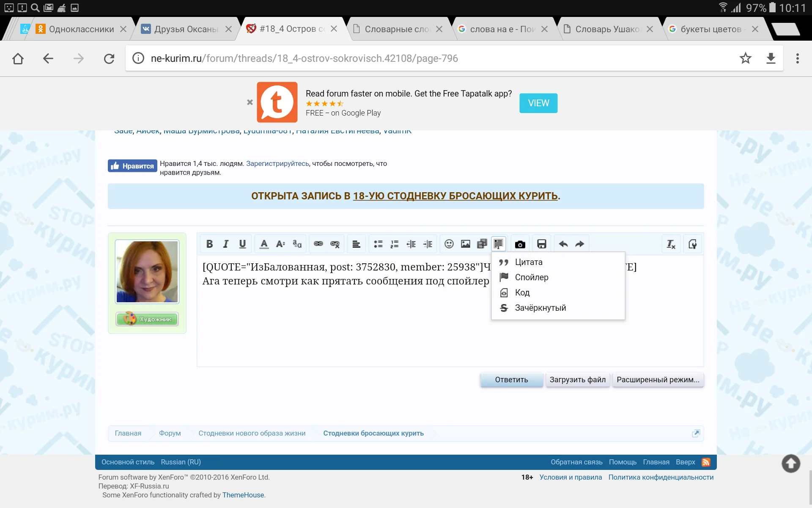Insert a hyperlink
Viewport: 812px width, 508px height.
(x=318, y=244)
